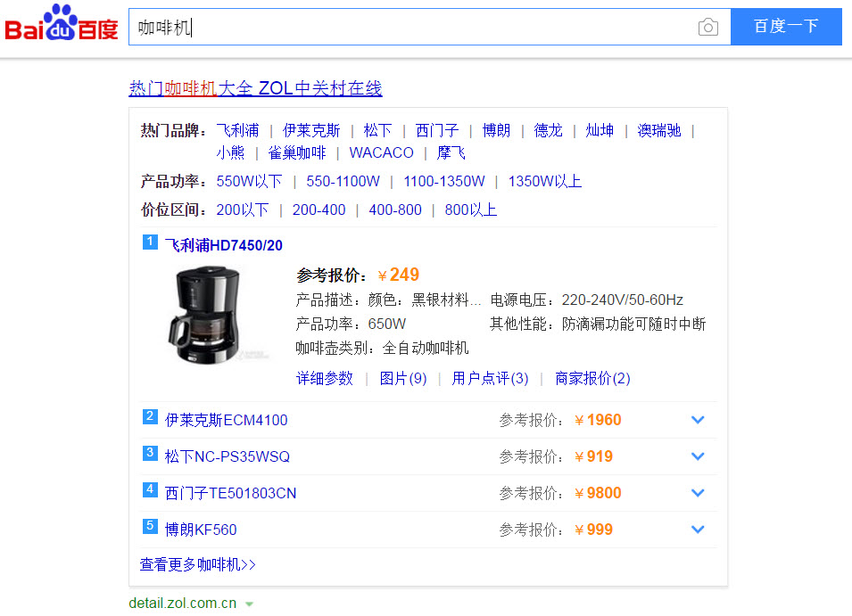
Task: Click rank badge 4 beside 西门子TE501803CN
Action: click(150, 489)
